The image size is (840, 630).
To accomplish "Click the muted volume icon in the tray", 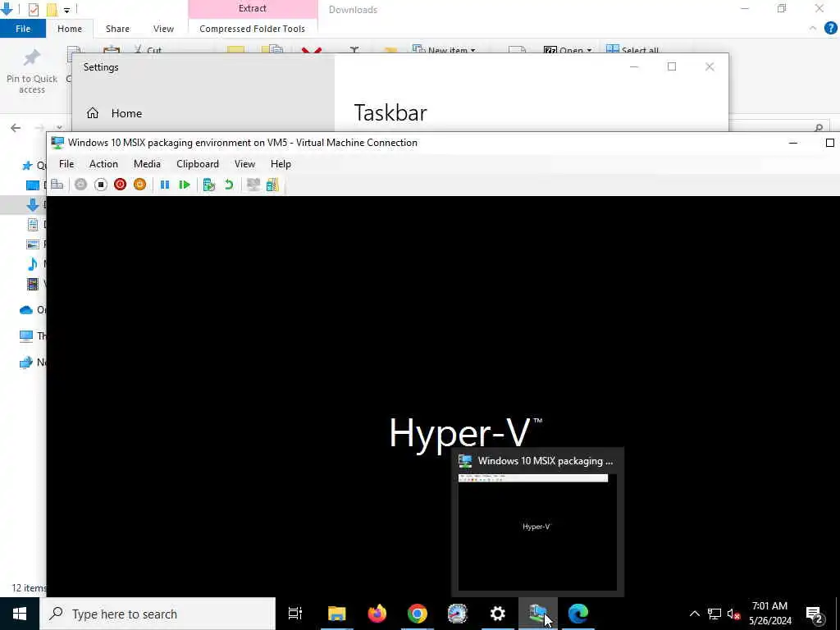I will (x=733, y=614).
